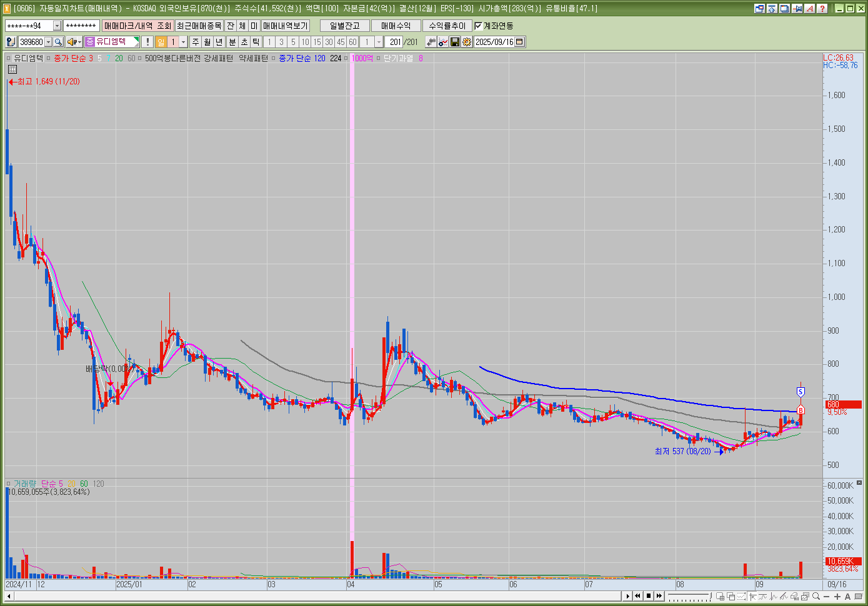
Task: Zoom out with the minus icon at bottom
Action: point(826,596)
